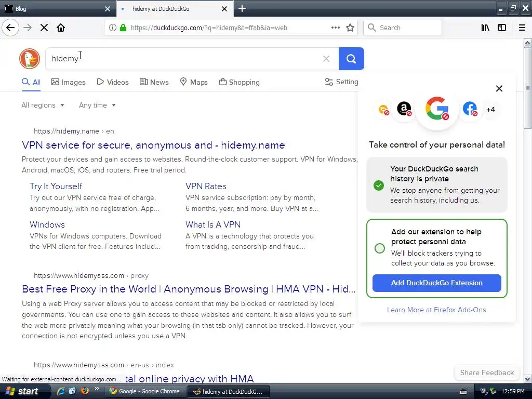The image size is (532, 399).
Task: Open the Firefox Library icon
Action: pos(486,28)
